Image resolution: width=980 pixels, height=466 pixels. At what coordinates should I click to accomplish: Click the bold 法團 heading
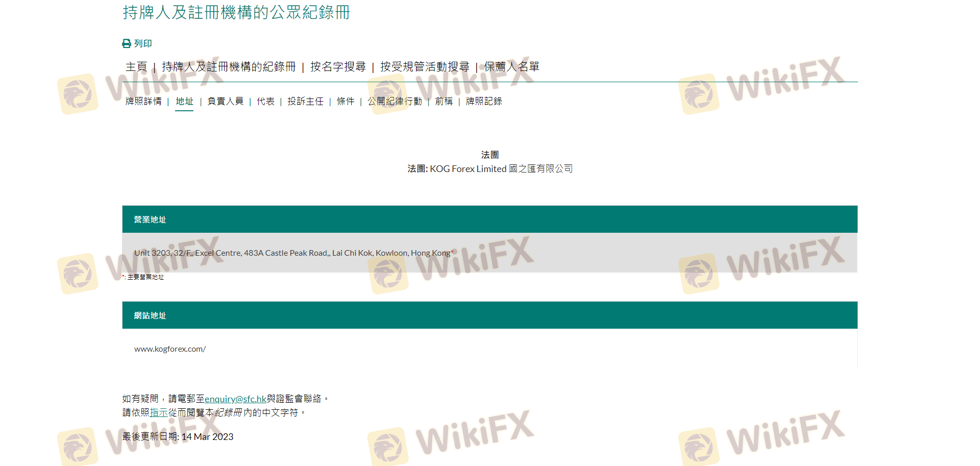[x=490, y=155]
